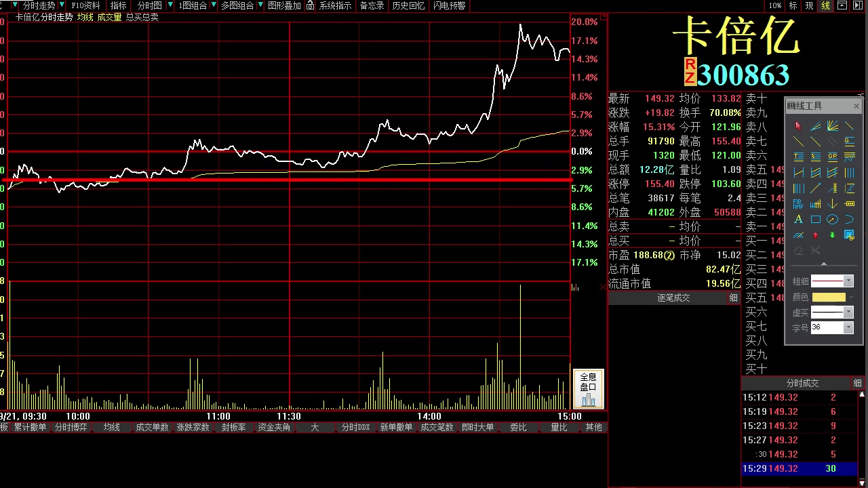The height and width of the screenshot is (488, 868).
Task: Expand the dropdown arrow before 1图组合
Action: coord(170,5)
